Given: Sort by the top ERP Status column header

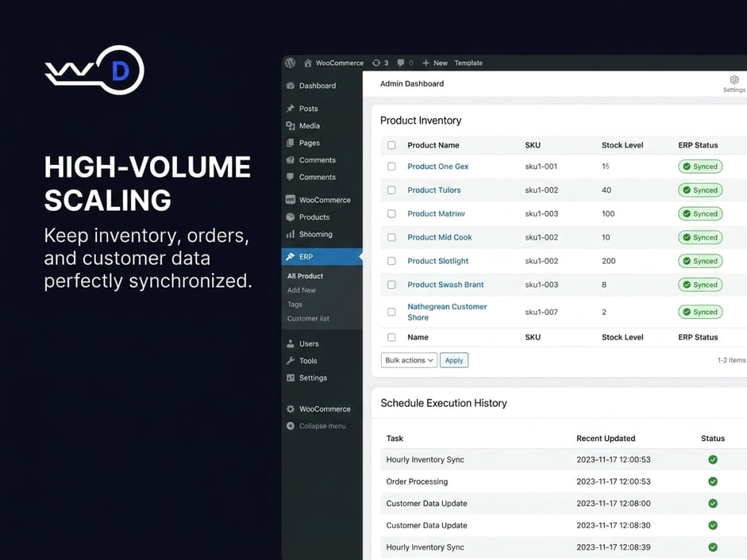Looking at the screenshot, I should point(698,146).
